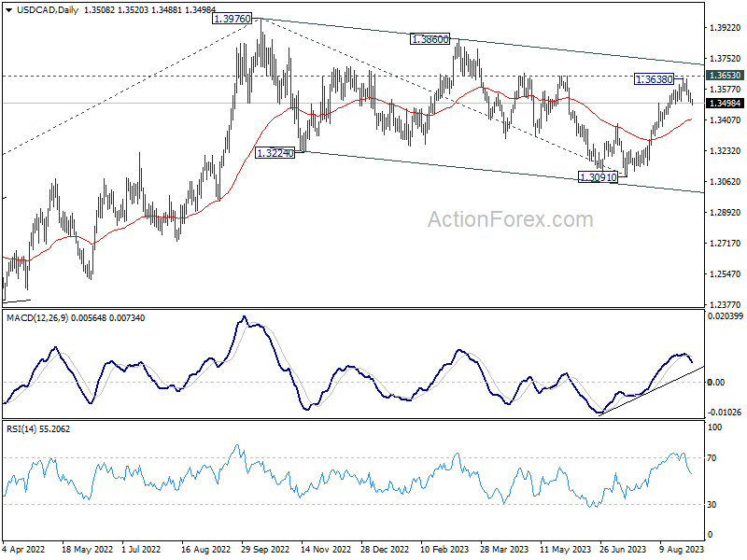Click the 1.39220 price axis label

725,28
